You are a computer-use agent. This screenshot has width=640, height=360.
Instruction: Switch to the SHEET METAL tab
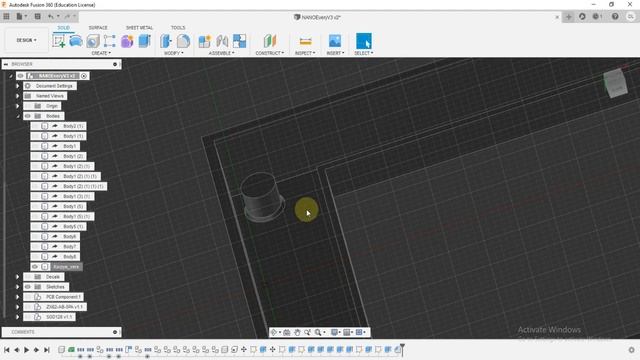[x=139, y=28]
